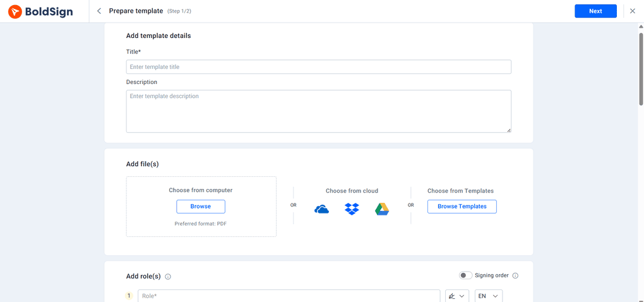The height and width of the screenshot is (302, 644).
Task: Open the EN language dropdown
Action: pyautogui.click(x=488, y=296)
